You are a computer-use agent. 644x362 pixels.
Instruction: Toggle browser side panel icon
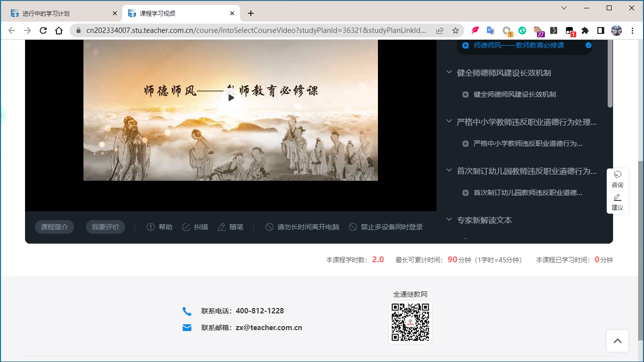pos(600,30)
